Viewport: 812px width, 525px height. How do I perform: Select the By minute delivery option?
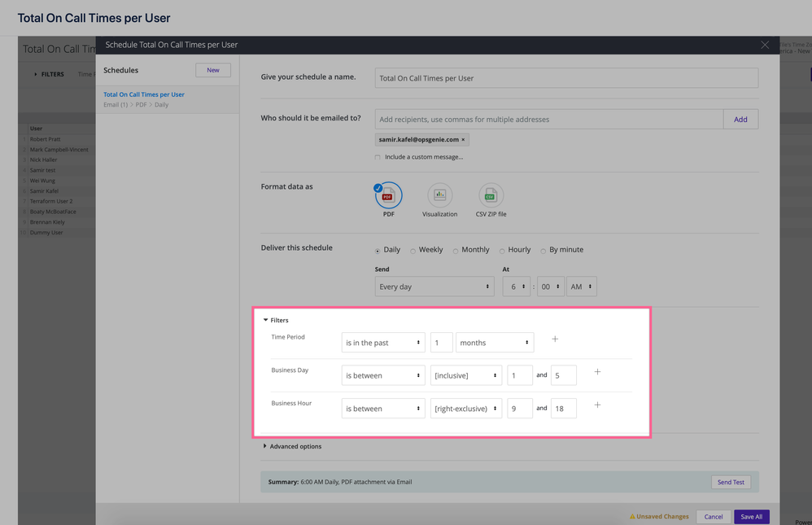(543, 251)
